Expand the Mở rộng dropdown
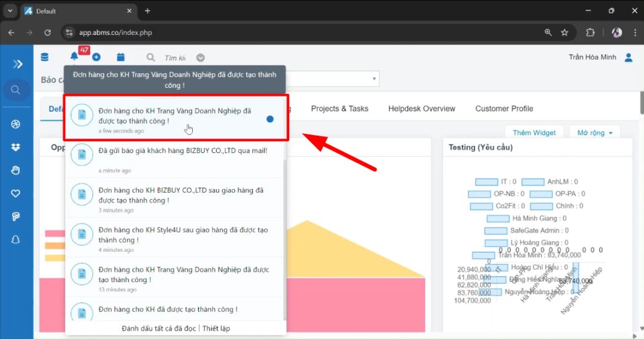Viewport: 644px width, 339px height. [595, 133]
